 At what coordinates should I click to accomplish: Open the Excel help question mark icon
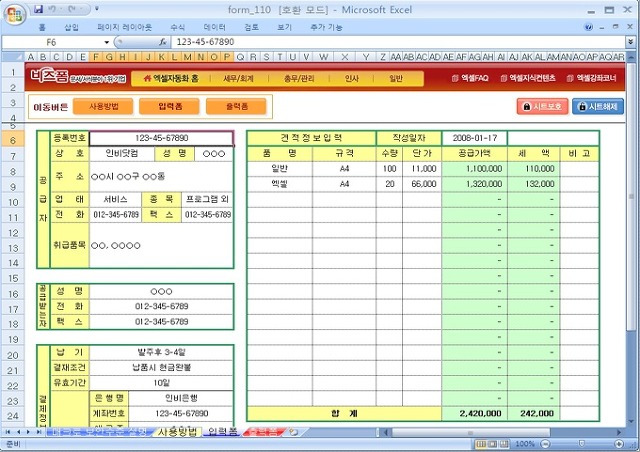pyautogui.click(x=589, y=27)
